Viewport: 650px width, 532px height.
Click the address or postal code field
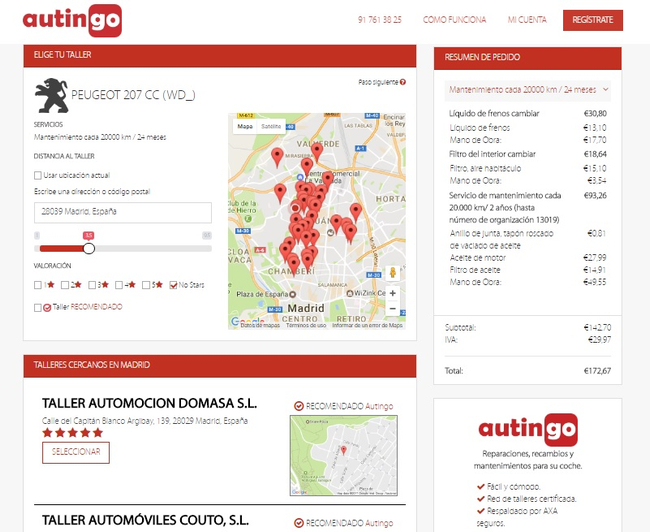click(x=123, y=212)
